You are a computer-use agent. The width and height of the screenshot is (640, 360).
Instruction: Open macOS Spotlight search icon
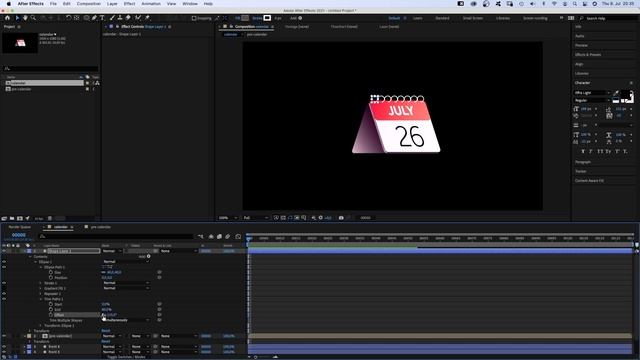575,4
